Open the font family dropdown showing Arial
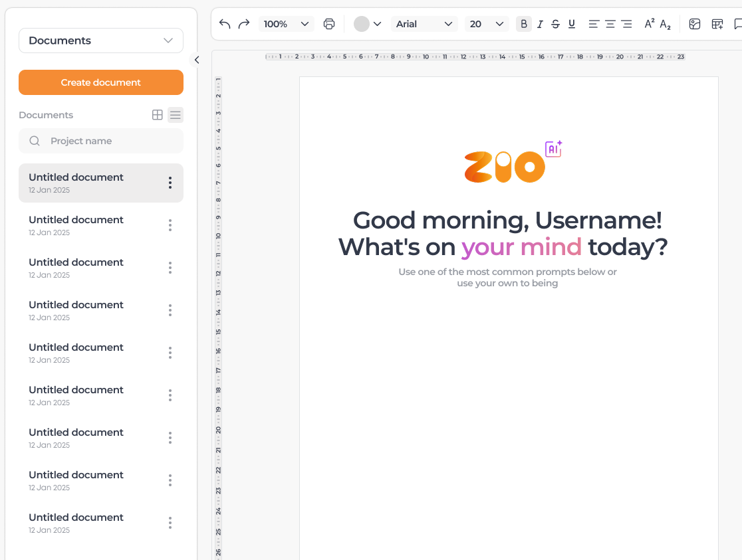742x560 pixels. point(424,23)
